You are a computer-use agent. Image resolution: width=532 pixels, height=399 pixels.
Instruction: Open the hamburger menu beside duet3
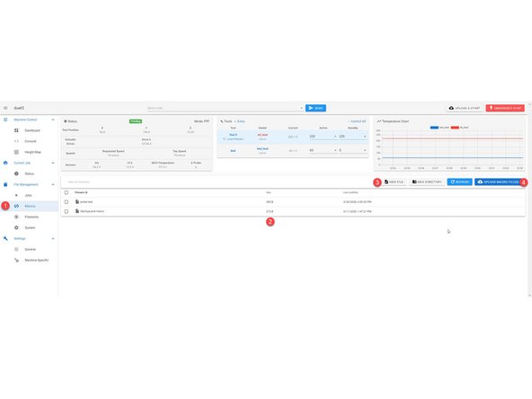point(5,108)
